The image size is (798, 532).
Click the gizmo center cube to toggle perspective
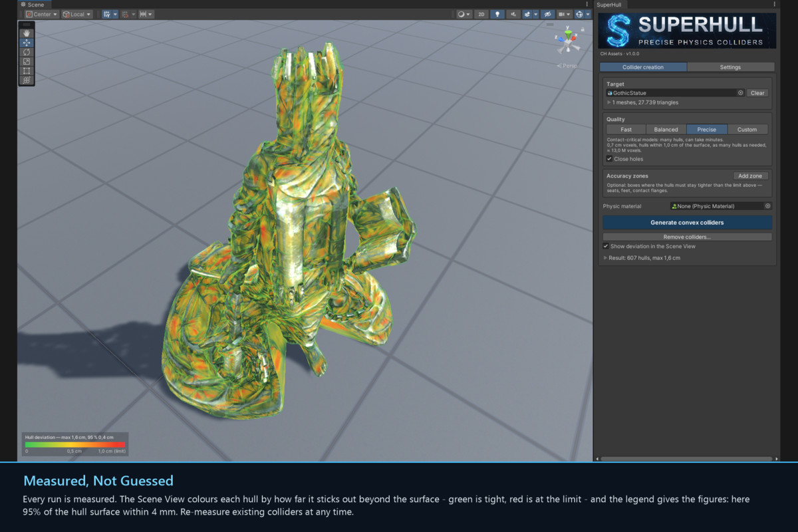click(567, 43)
